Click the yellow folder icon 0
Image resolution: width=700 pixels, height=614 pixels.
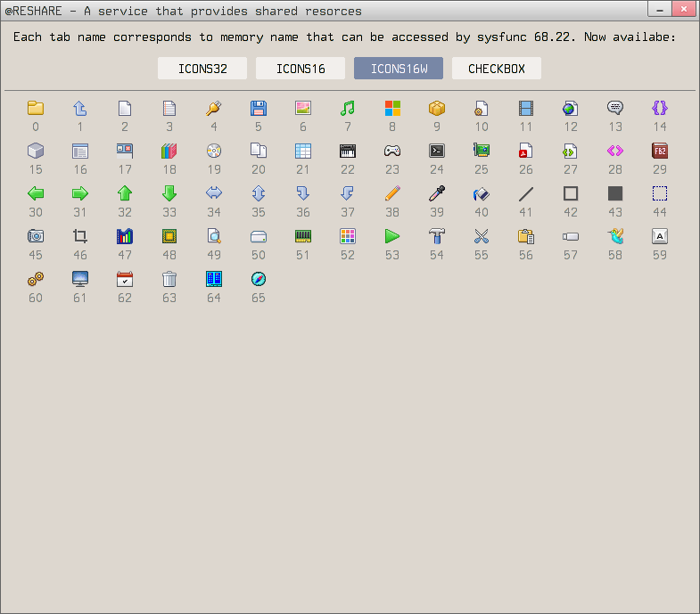[36, 108]
